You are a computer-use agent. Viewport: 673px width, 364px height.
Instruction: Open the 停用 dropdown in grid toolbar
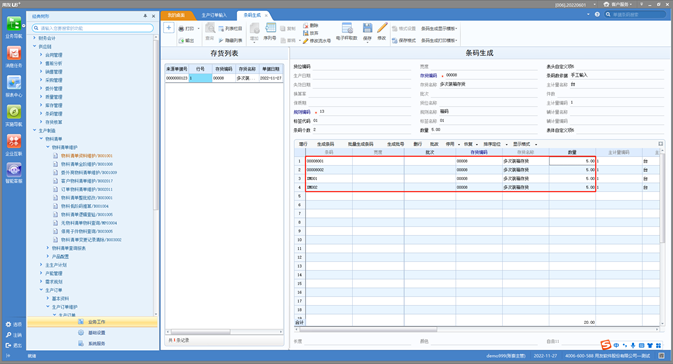pyautogui.click(x=459, y=144)
